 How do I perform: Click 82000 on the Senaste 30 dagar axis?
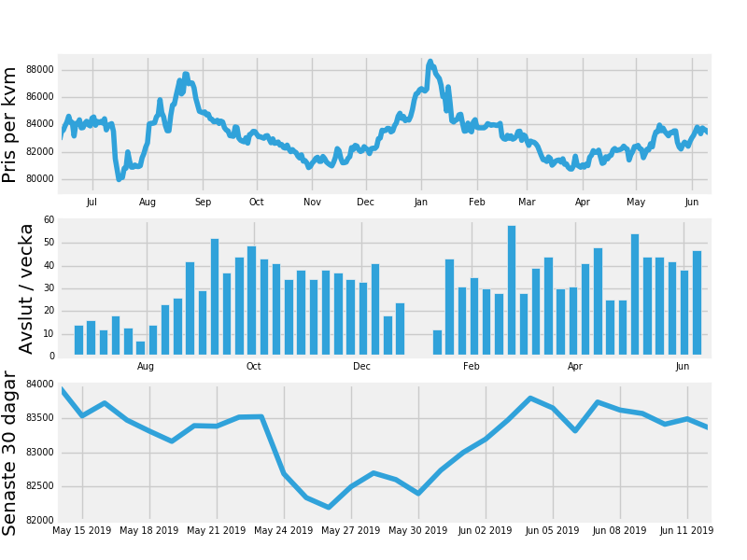pos(40,520)
